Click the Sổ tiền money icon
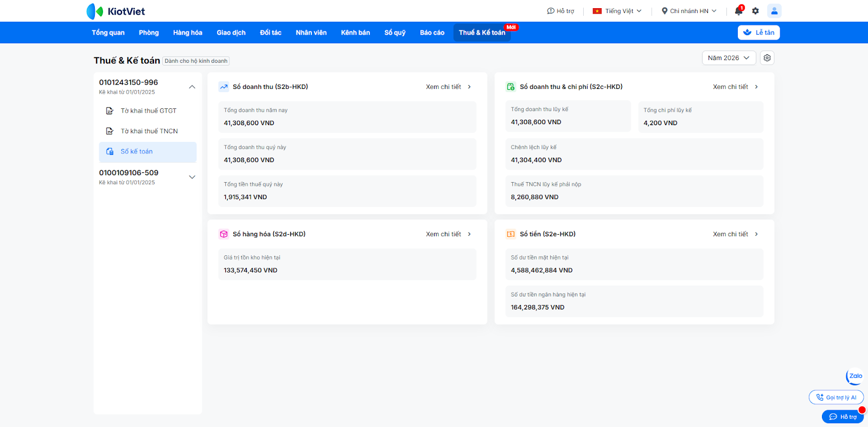This screenshot has width=868, height=427. tap(510, 234)
